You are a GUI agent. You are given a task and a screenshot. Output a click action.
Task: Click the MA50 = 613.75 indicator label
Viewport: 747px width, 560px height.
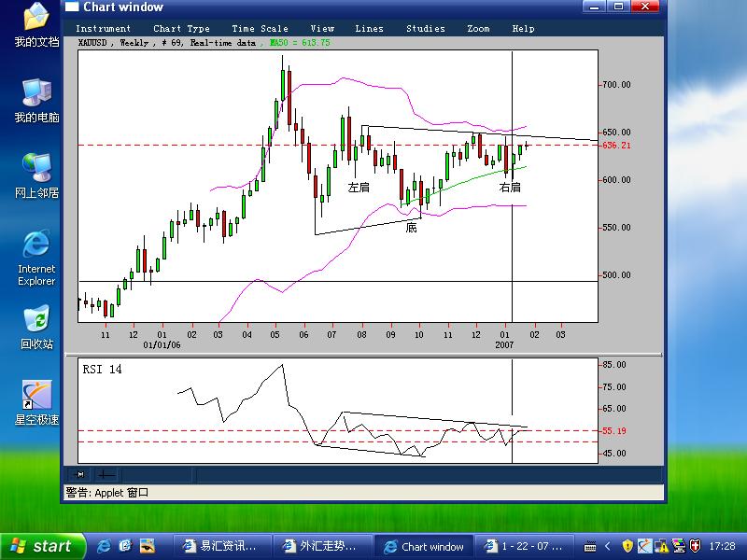[300, 43]
